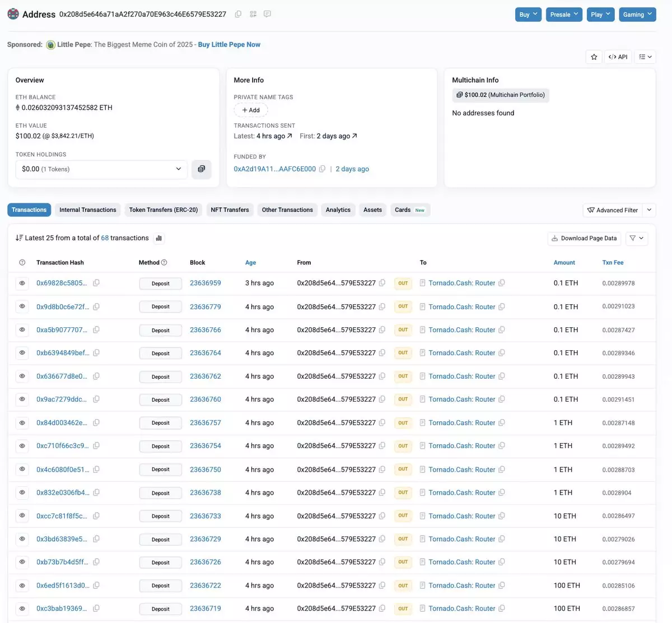Switch to Internal Transactions tab
Screen dimensions: 672x623
[88, 210]
